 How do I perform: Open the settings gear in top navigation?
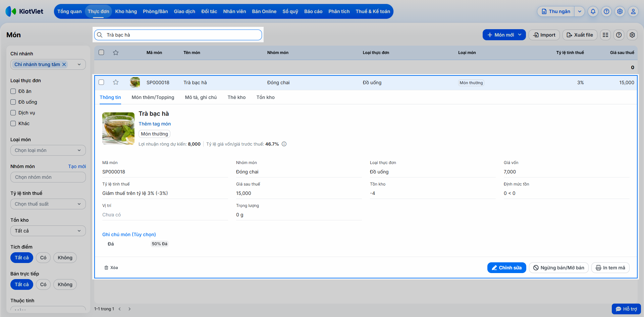(x=620, y=11)
